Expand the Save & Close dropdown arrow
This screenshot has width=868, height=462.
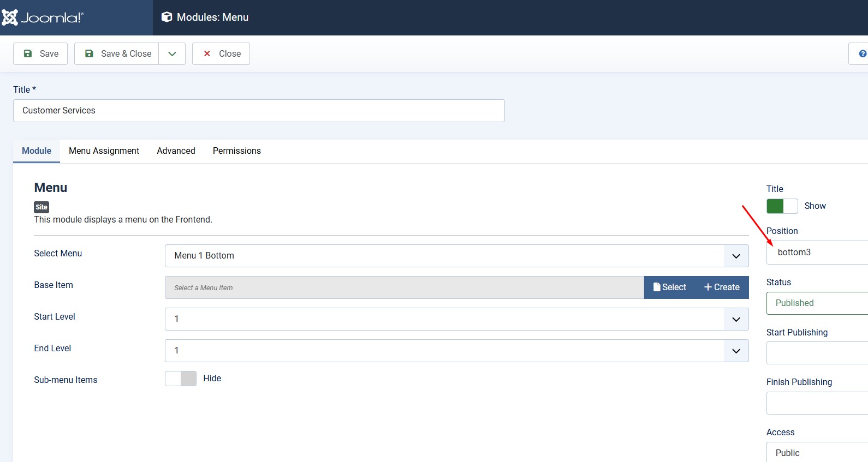pos(172,53)
